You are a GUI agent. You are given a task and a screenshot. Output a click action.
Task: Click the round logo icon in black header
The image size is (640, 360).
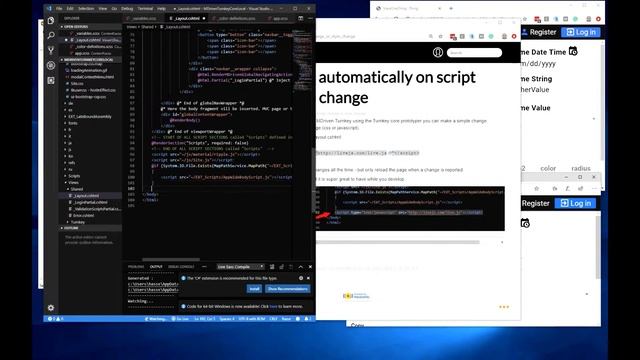[438, 52]
